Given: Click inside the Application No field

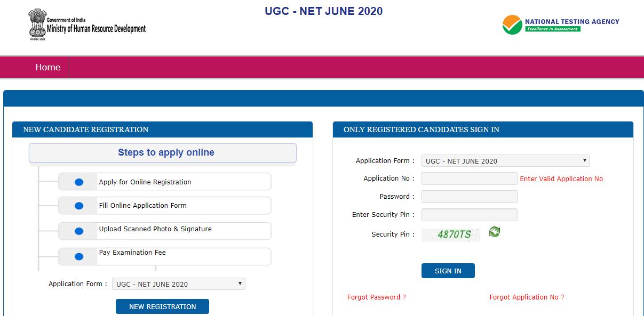Looking at the screenshot, I should pos(468,178).
